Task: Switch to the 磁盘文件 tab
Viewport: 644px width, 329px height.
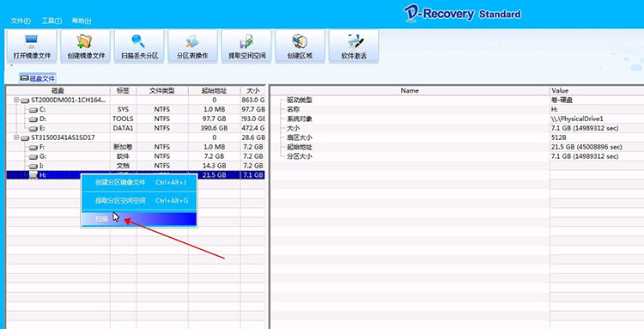Action: coord(38,78)
